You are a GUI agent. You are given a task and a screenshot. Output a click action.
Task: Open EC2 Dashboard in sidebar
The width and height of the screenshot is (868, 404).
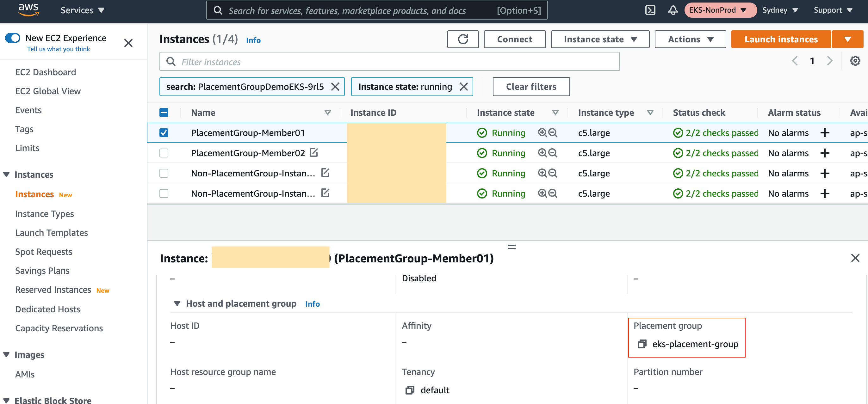tap(46, 72)
